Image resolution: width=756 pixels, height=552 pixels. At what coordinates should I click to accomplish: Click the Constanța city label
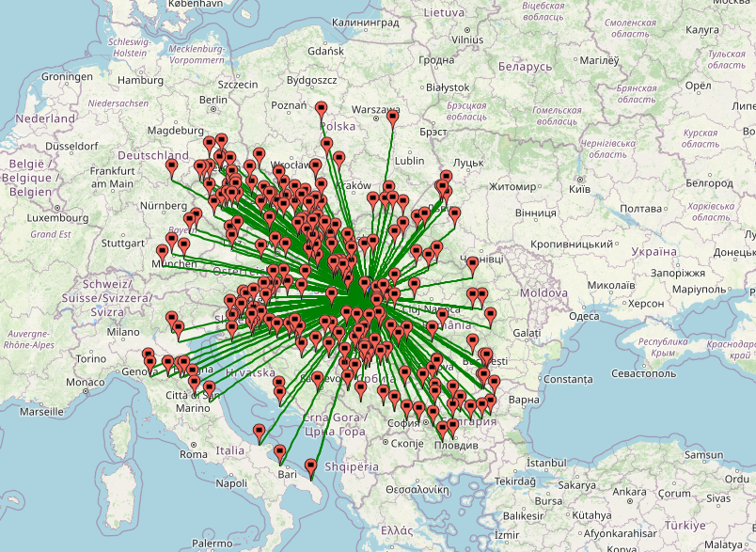coord(568,379)
